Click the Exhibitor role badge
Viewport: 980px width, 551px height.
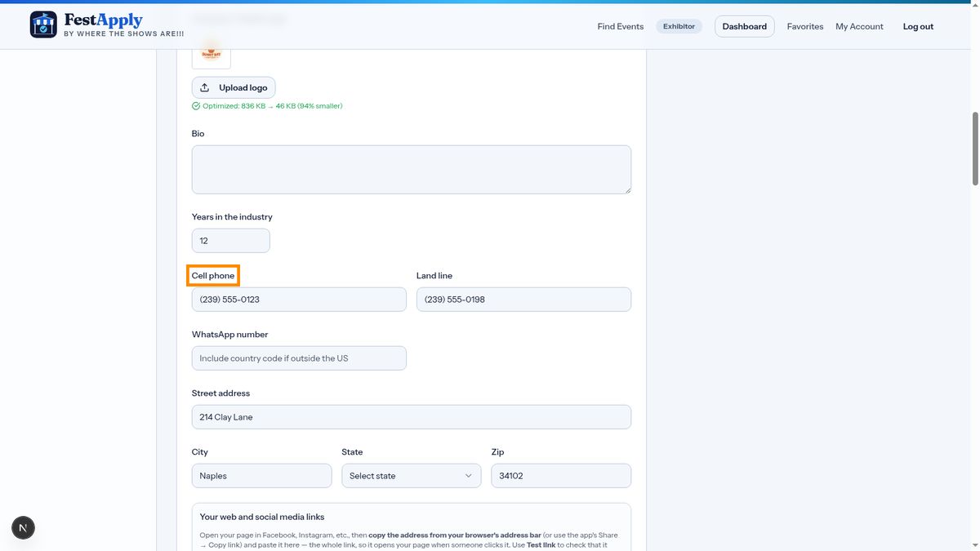click(679, 26)
